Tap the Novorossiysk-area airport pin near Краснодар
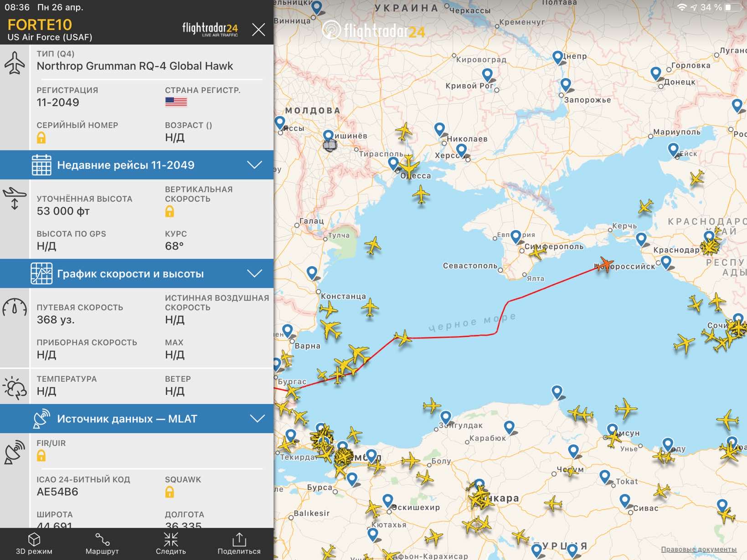The height and width of the screenshot is (560, 747). pyautogui.click(x=666, y=262)
